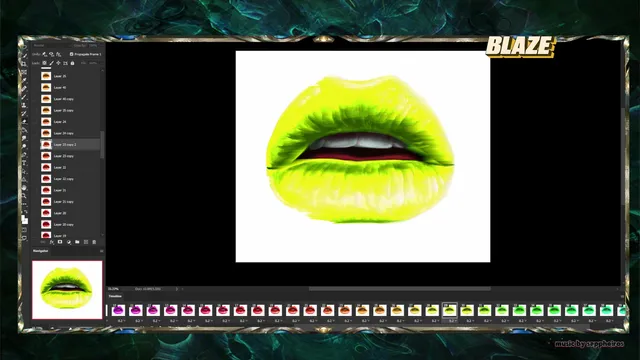Click the Navigator preview thumbnail
This screenshot has width=640, height=360.
[x=67, y=290]
